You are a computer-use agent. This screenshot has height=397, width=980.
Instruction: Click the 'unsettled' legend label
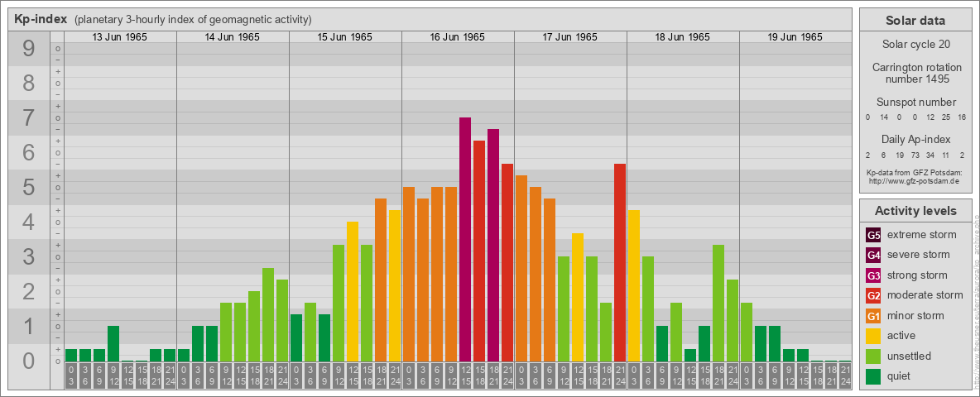(x=910, y=356)
